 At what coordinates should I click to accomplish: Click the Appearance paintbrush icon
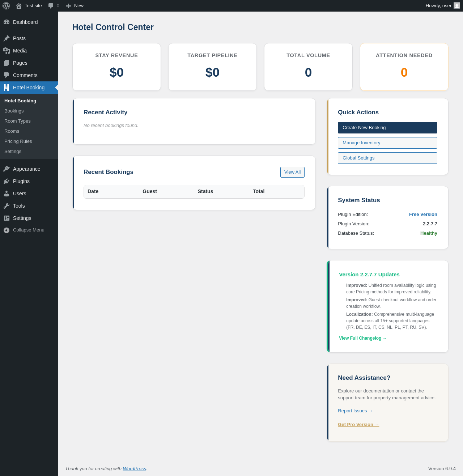point(7,169)
